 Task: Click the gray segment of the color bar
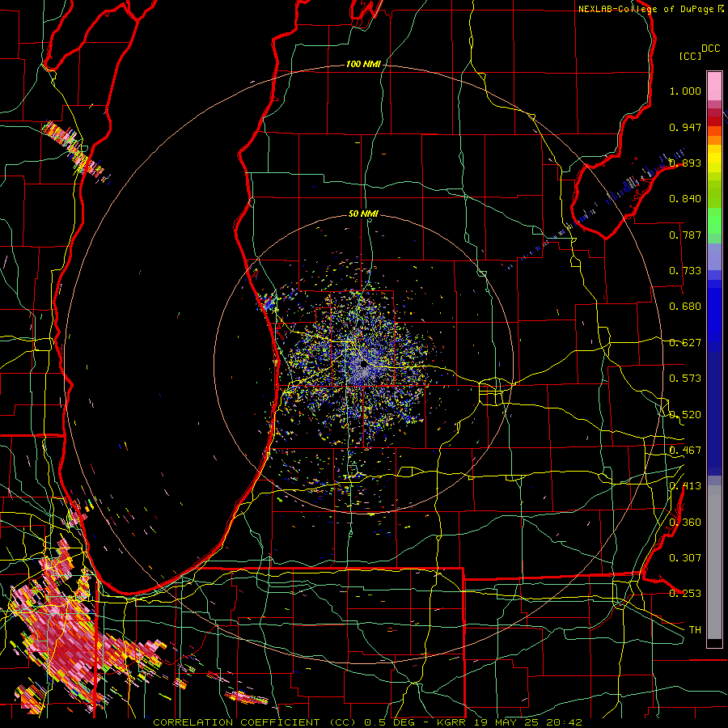point(714,562)
